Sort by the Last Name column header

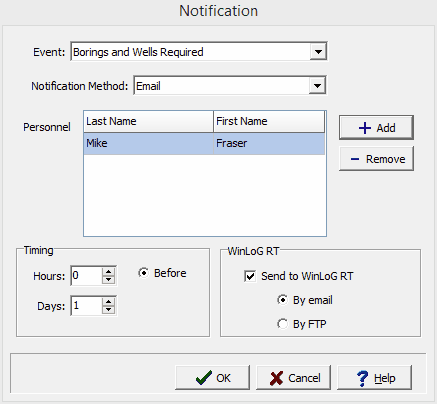[148, 121]
